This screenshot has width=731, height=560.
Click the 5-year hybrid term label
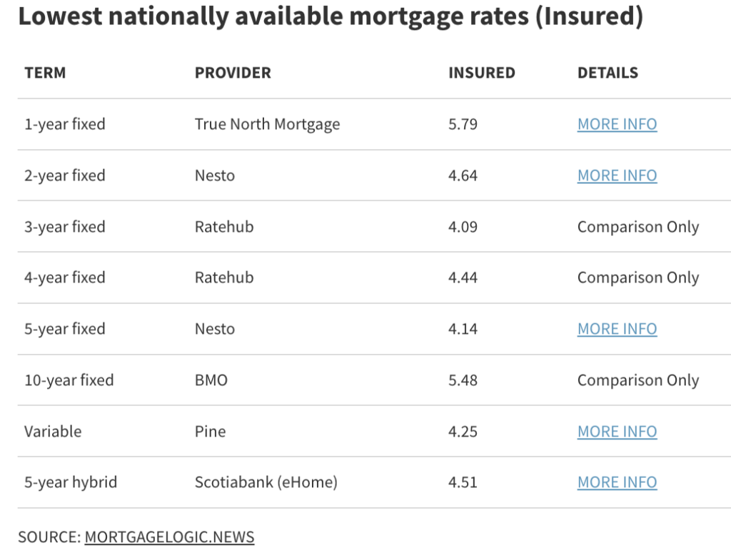coord(71,482)
